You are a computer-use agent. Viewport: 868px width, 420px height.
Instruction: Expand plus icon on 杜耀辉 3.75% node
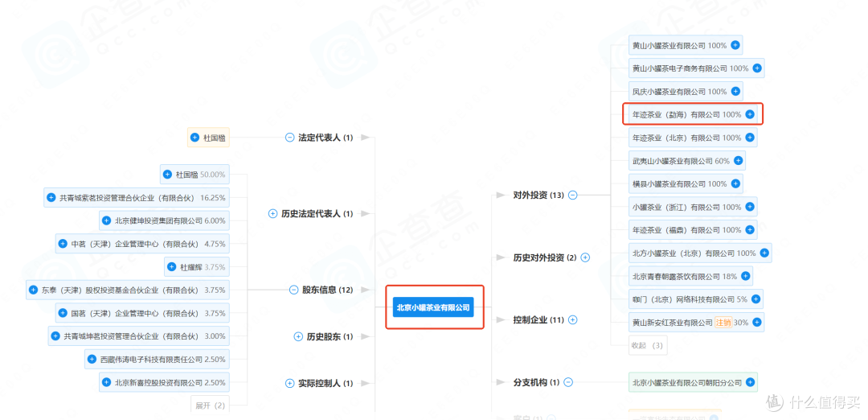(172, 266)
